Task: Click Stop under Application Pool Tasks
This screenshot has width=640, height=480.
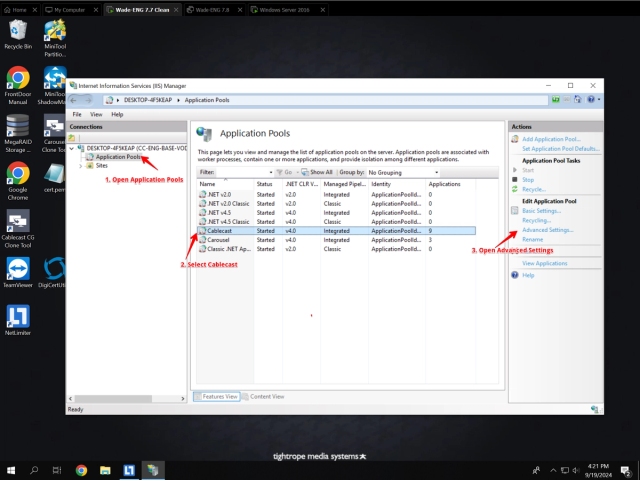Action: [528, 180]
